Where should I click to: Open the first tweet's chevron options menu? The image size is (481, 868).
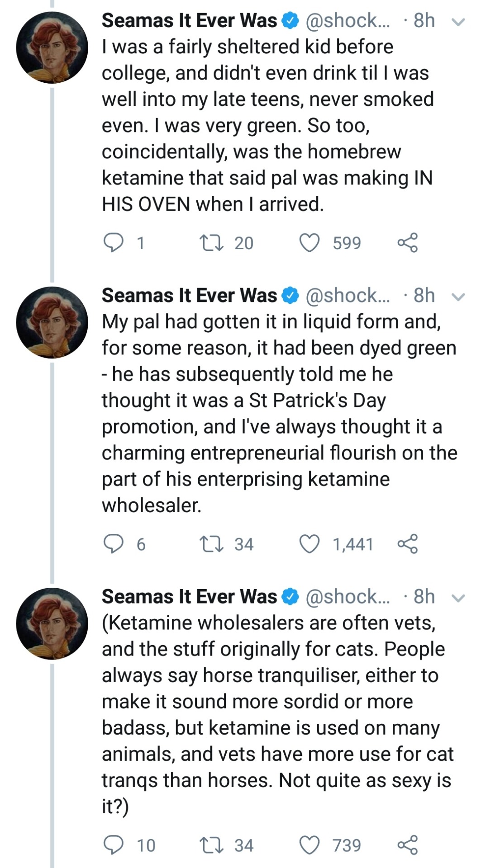click(x=458, y=22)
